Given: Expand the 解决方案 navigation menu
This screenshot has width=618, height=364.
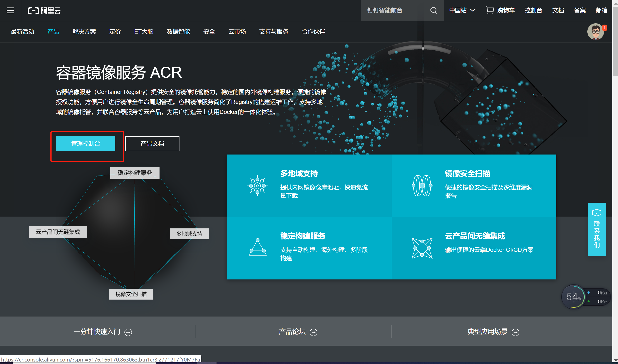Looking at the screenshot, I should coord(84,32).
